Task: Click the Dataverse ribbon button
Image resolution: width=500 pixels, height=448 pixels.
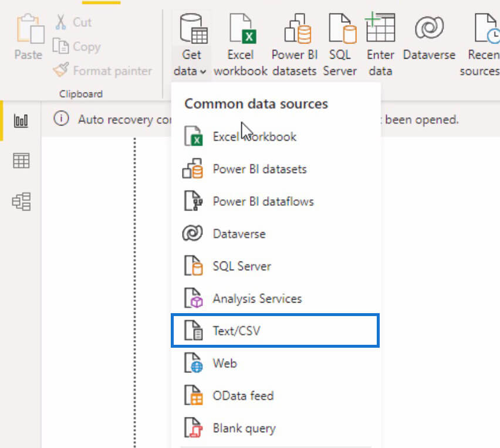Action: click(x=429, y=38)
